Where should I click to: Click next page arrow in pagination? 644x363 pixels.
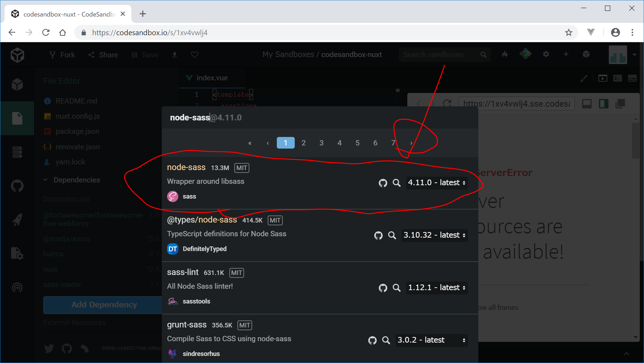[411, 143]
